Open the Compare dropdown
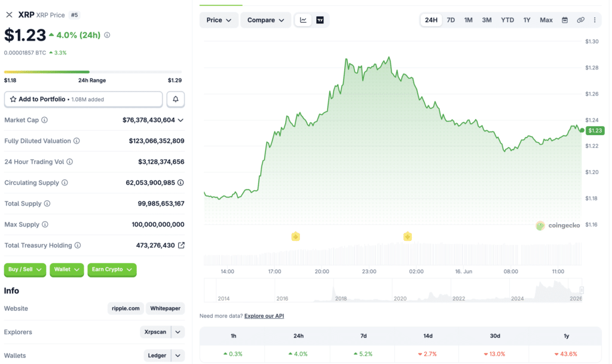The height and width of the screenshot is (364, 612). click(x=265, y=20)
